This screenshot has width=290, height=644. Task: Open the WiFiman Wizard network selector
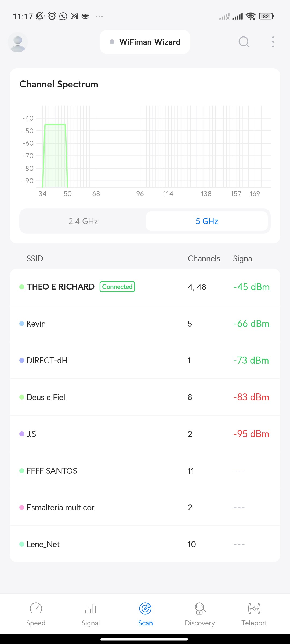pyautogui.click(x=145, y=42)
